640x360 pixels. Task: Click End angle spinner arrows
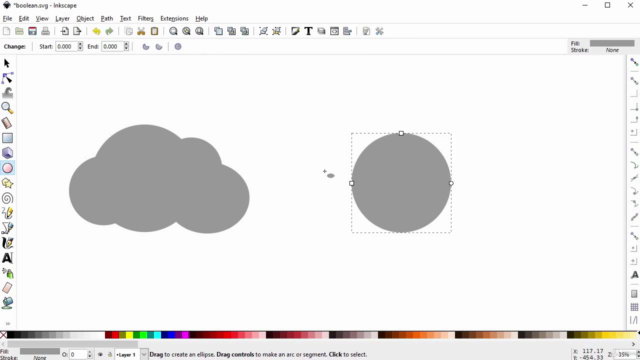[127, 47]
